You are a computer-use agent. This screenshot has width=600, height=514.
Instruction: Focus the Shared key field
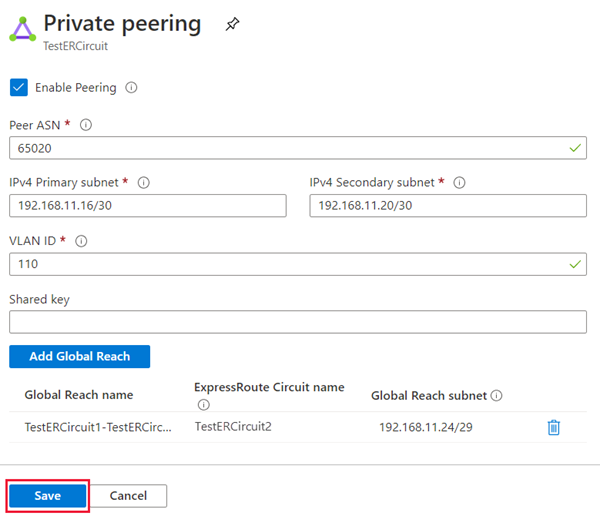point(298,322)
